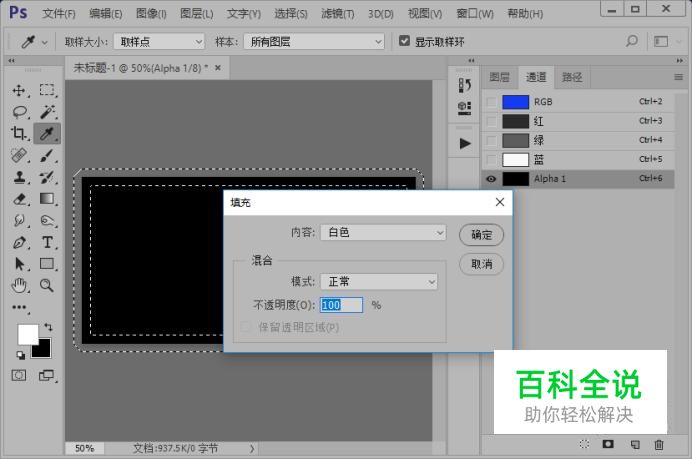Click the black background color swatch

click(x=44, y=351)
